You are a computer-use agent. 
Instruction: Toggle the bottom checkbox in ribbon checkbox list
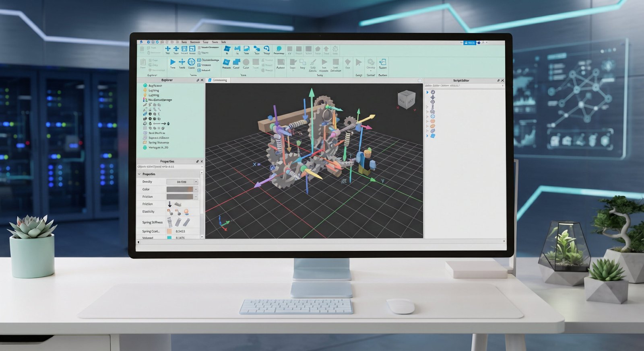click(199, 70)
